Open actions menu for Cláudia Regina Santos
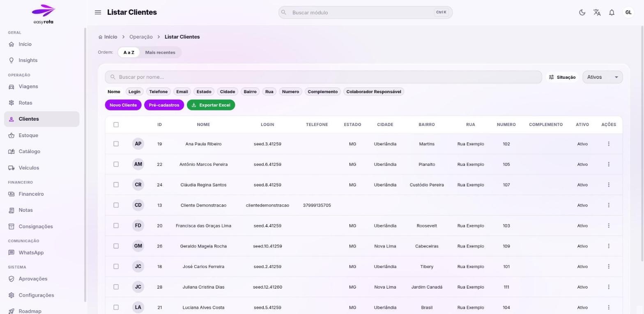 pyautogui.click(x=609, y=185)
